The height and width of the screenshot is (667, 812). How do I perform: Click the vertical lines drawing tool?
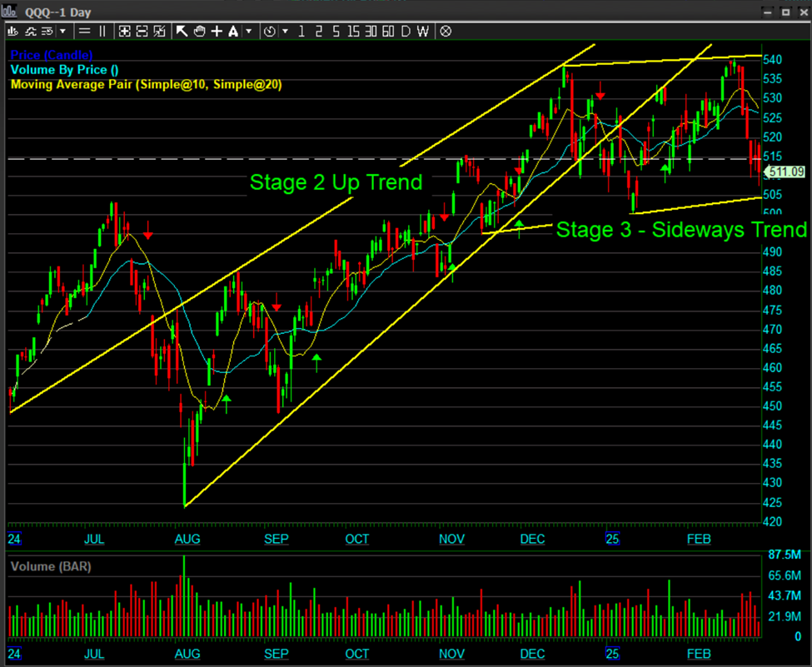pyautogui.click(x=102, y=31)
